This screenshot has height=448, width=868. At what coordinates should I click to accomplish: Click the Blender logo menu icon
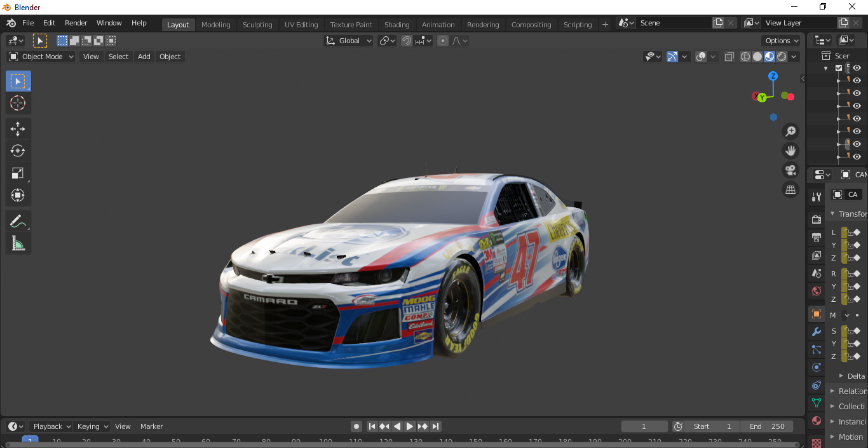[11, 23]
